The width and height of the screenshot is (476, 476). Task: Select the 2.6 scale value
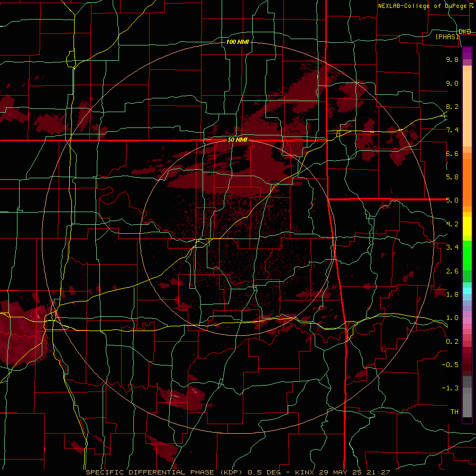coord(452,271)
